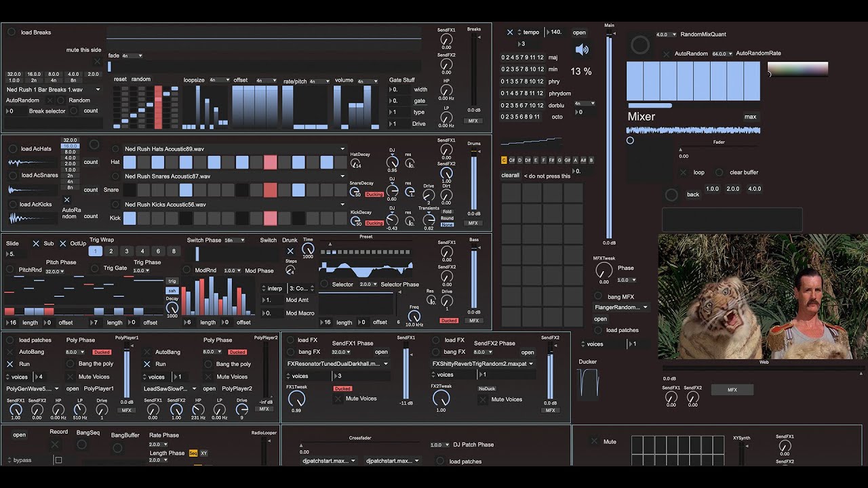Click the HatDecay knob
Screen dimensions: 868x488
pos(355,163)
